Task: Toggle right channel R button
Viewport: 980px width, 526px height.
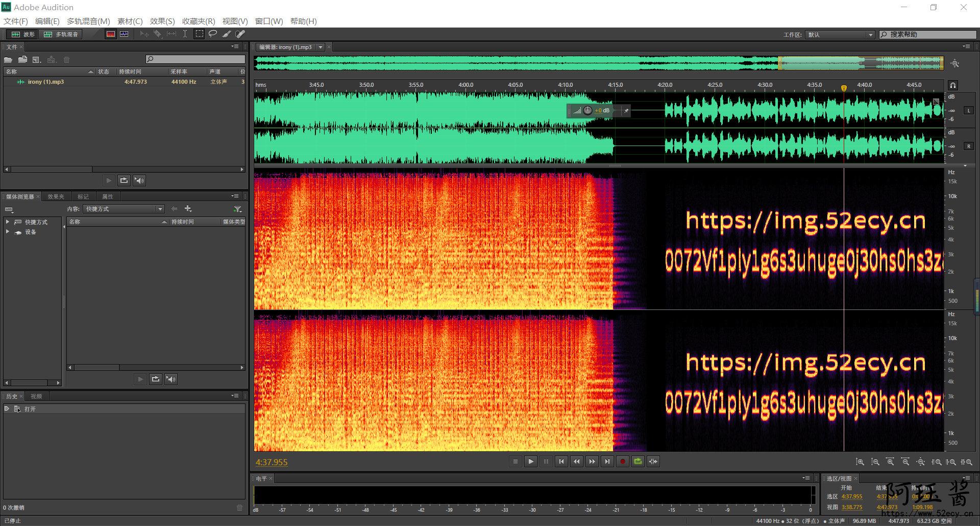Action: click(x=968, y=146)
